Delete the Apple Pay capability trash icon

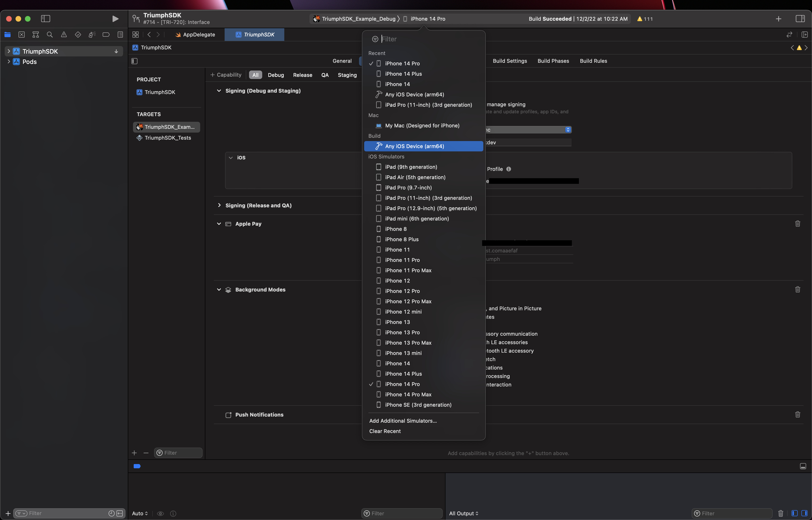pos(798,224)
